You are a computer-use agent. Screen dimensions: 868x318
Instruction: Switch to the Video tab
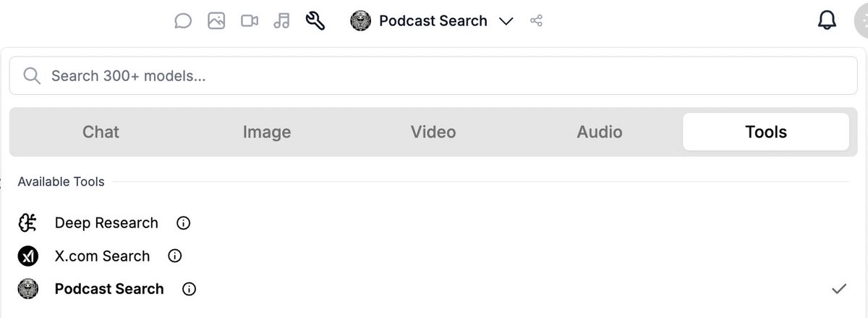point(433,132)
